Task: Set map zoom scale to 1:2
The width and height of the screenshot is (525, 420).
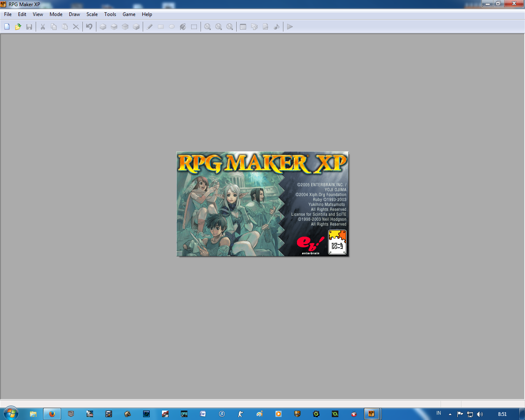Action: [x=219, y=27]
